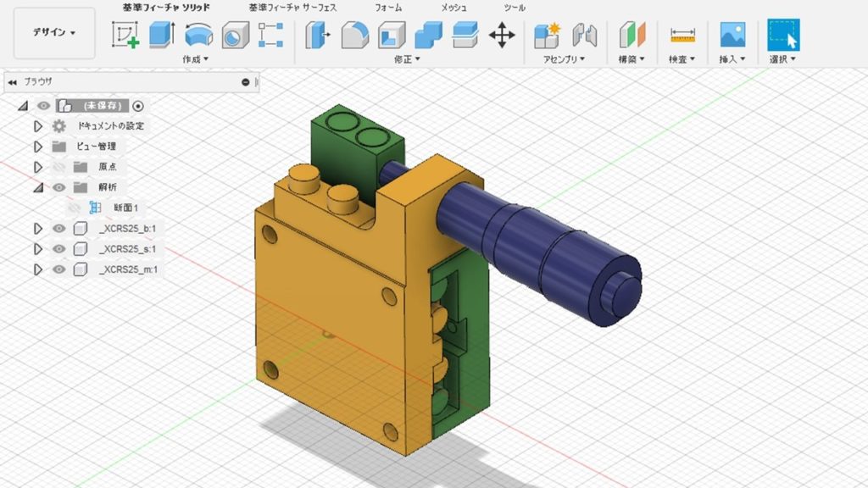This screenshot has height=488, width=868.
Task: Open the 作成 dropdown menu
Action: pyautogui.click(x=195, y=59)
